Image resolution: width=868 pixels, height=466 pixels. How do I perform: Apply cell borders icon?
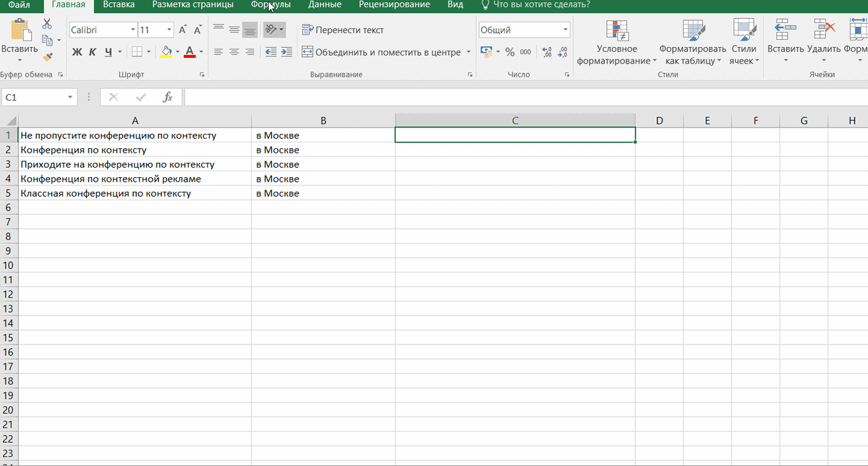tap(137, 52)
